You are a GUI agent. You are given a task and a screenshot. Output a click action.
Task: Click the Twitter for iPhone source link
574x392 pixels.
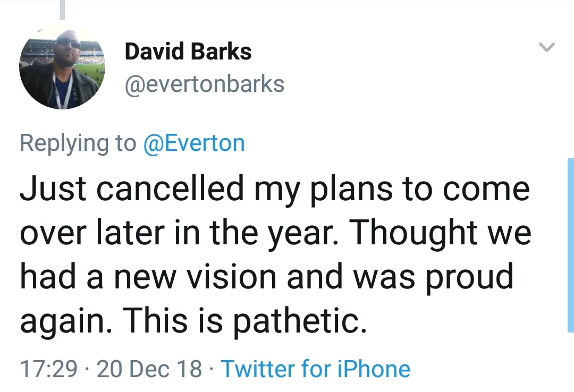[x=316, y=369]
